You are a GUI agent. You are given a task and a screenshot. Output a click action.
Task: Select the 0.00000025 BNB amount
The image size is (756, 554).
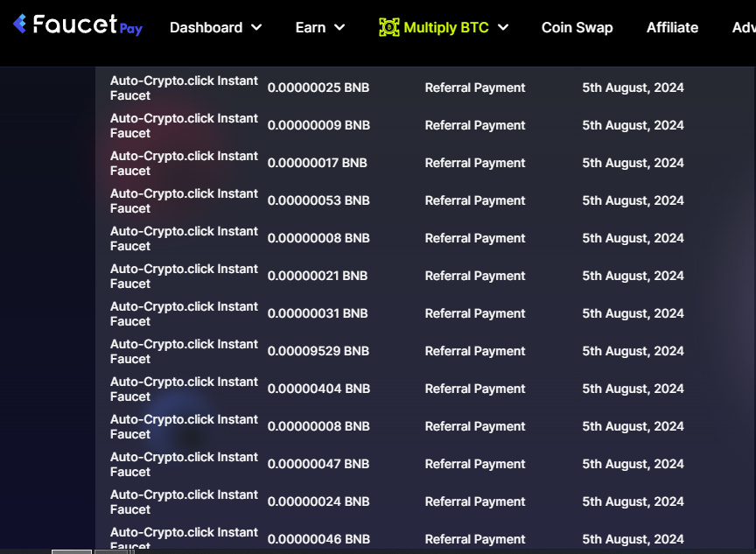(x=318, y=88)
